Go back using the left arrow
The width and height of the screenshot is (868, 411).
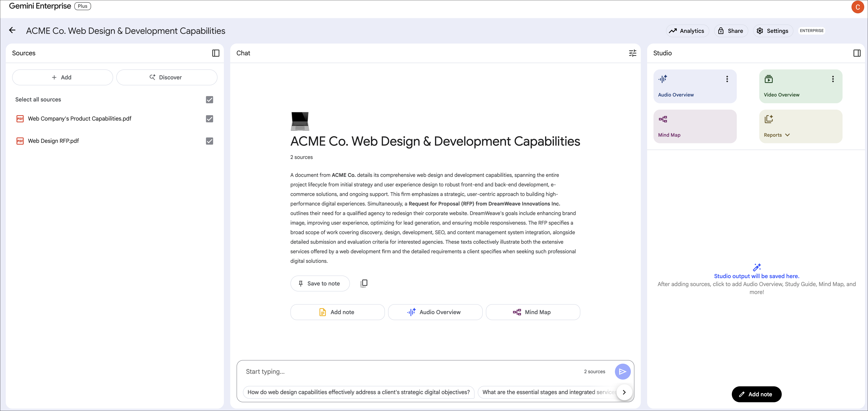click(13, 30)
